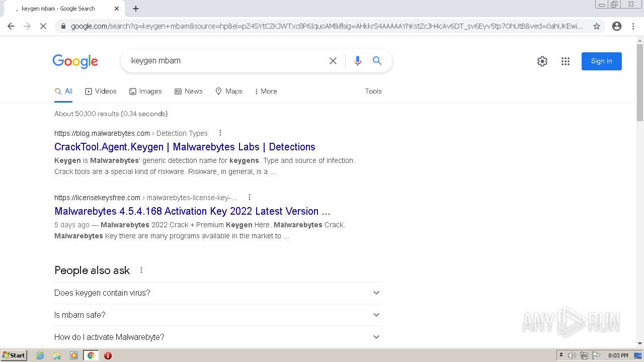The width and height of the screenshot is (644, 362).
Task: Bookmark this page with the star
Action: coord(597,26)
